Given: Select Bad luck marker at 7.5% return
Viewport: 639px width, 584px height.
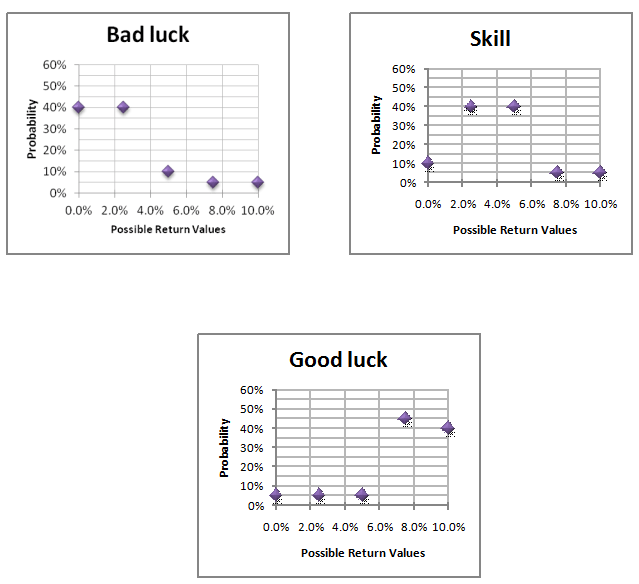Looking at the screenshot, I should click(213, 182).
